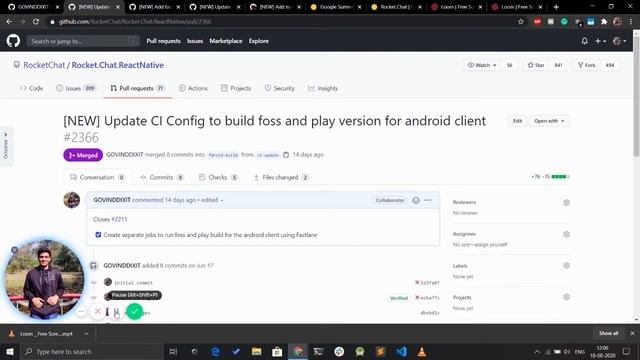Open the Assignees settings gear
640x360 pixels.
click(566, 234)
